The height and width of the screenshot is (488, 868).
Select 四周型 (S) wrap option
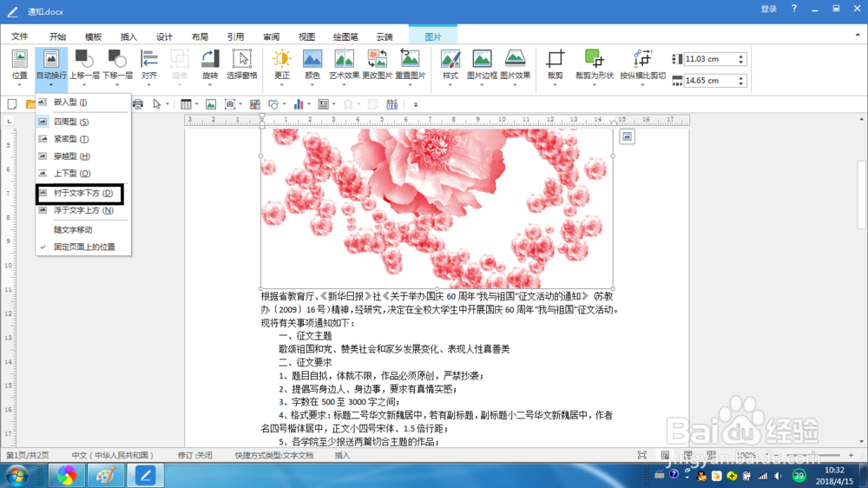[83, 122]
